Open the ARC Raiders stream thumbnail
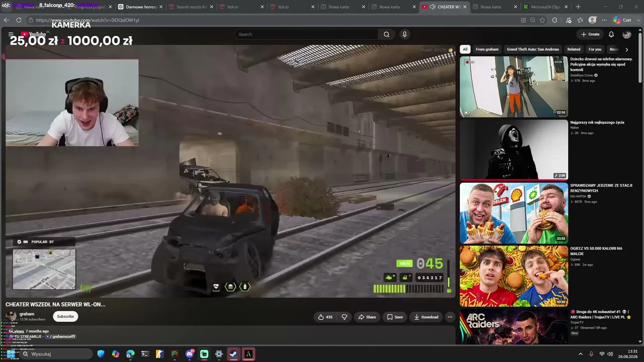Viewport: 644px width, 362px height. click(514, 327)
